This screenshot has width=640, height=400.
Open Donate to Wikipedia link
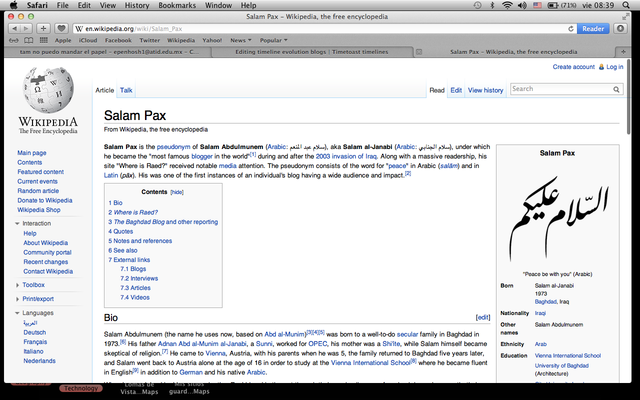(44, 200)
